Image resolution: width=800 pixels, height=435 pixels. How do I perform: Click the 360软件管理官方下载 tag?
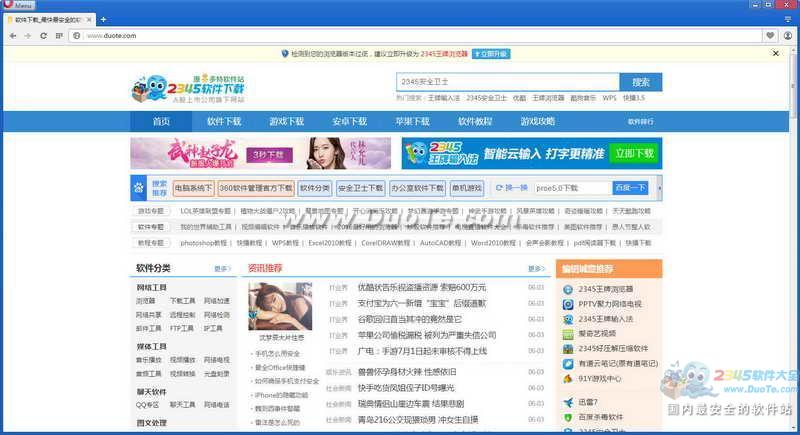point(256,188)
